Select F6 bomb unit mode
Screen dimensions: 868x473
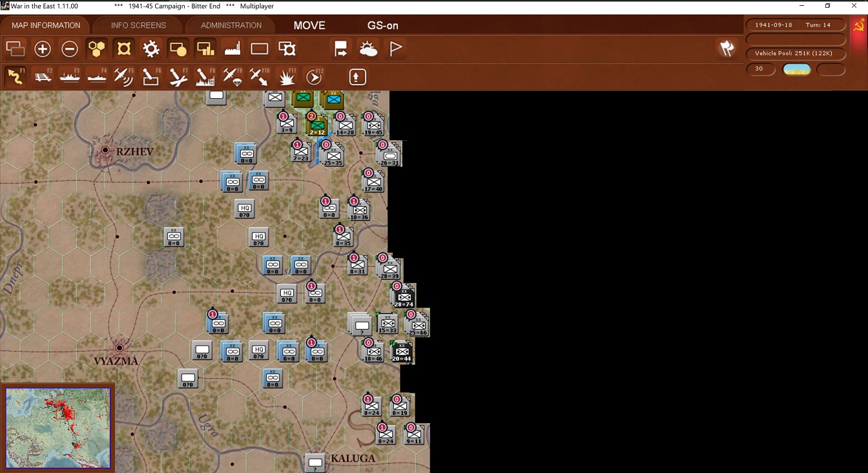pos(150,76)
